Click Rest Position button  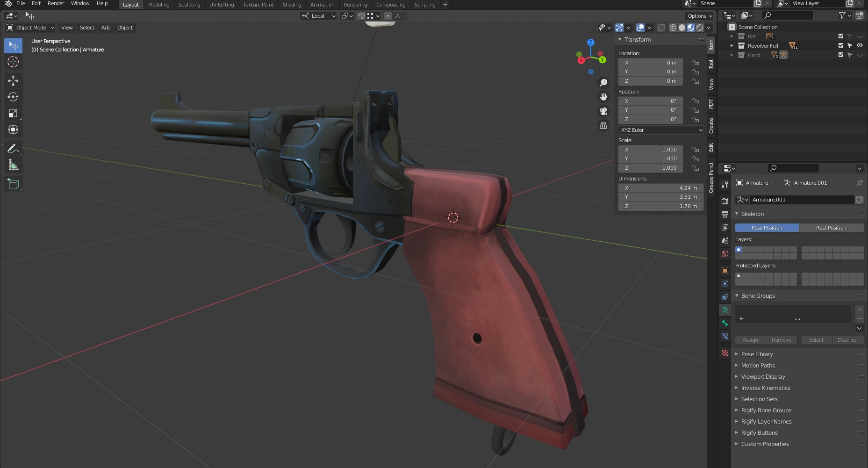831,228
